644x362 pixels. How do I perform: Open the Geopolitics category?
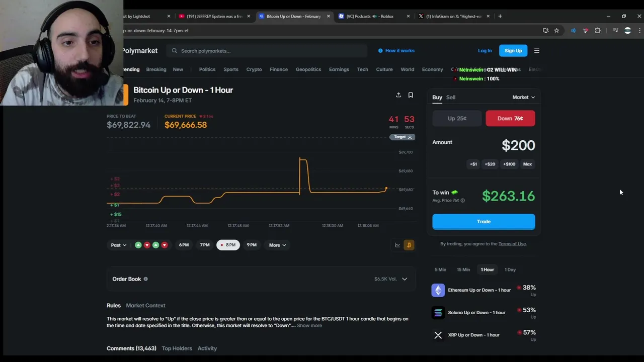pos(308,69)
